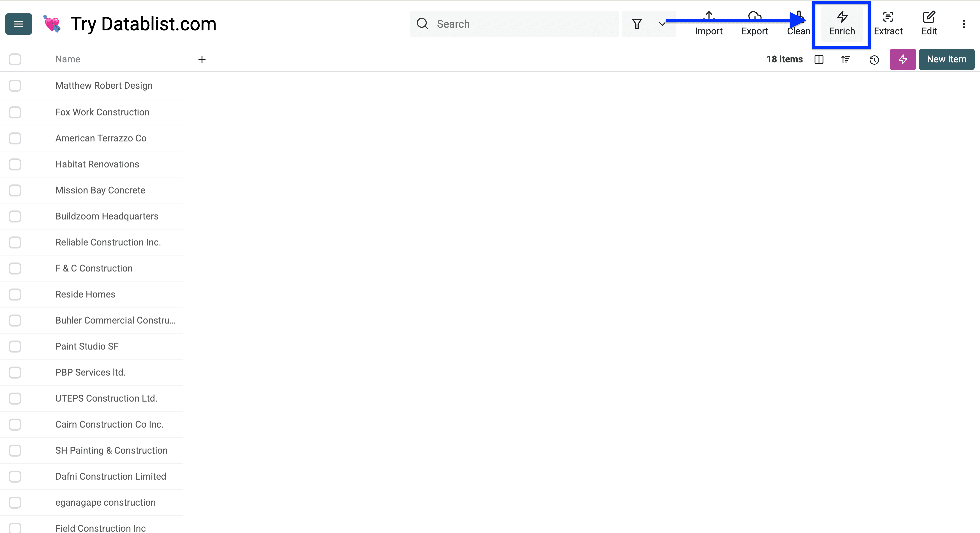Click the purple lightning action button
This screenshot has width=980, height=533.
(x=902, y=59)
